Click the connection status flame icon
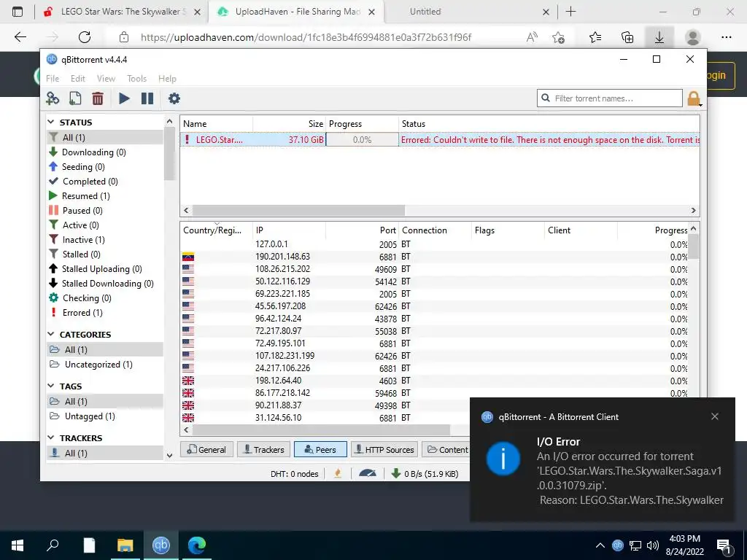This screenshot has width=747, height=560. 338,473
